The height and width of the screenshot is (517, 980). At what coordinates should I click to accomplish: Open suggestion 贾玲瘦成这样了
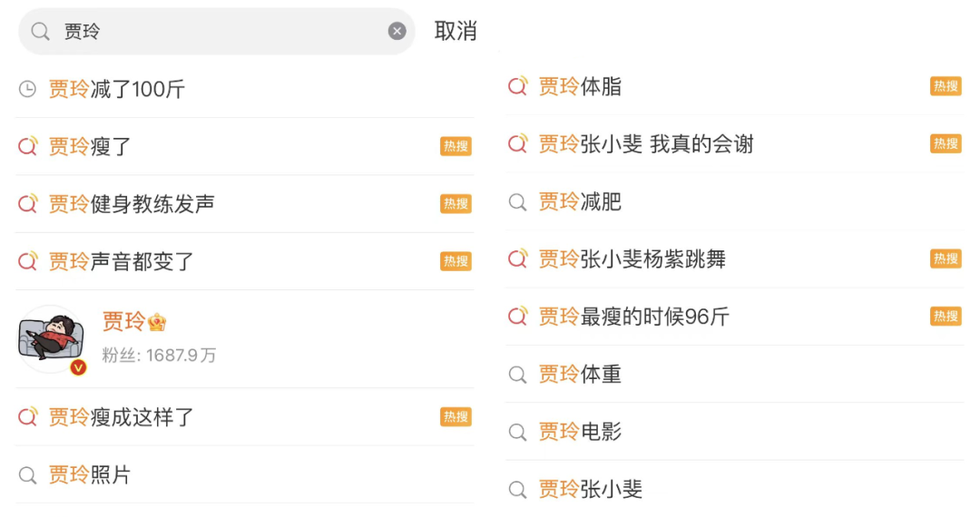pyautogui.click(x=122, y=417)
